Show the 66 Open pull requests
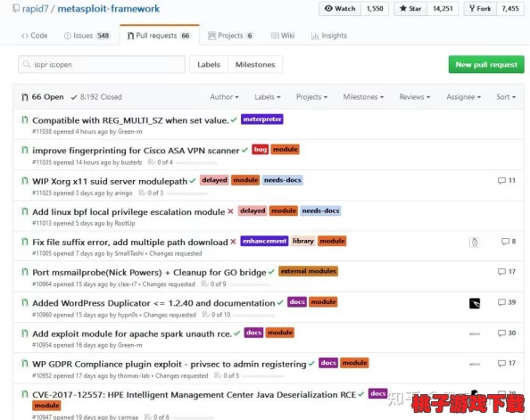 click(x=43, y=97)
